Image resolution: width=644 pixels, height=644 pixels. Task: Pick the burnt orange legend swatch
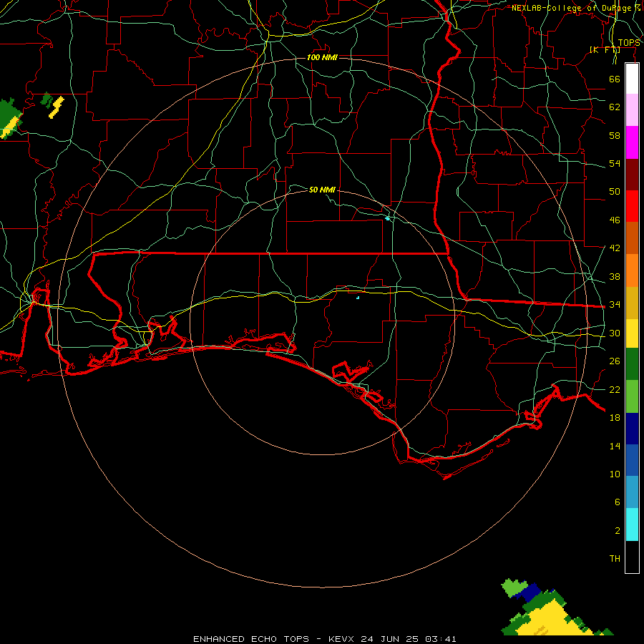coord(632,238)
